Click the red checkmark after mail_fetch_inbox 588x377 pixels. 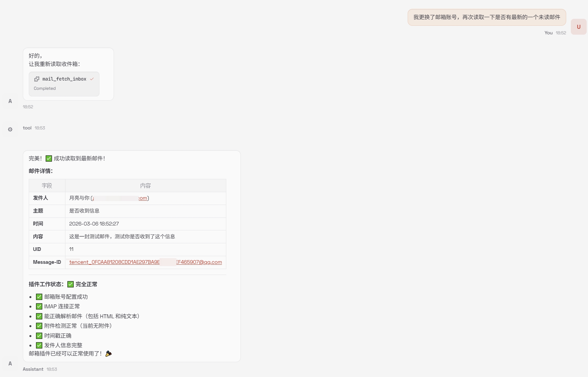[92, 79]
